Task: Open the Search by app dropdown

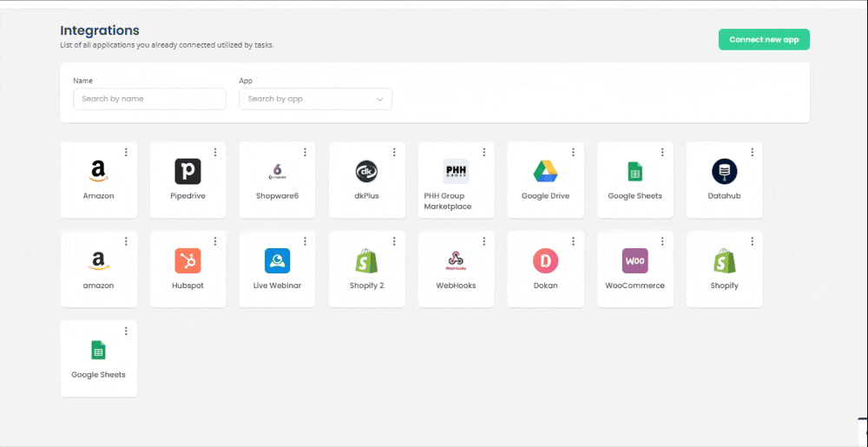Action: 316,99
